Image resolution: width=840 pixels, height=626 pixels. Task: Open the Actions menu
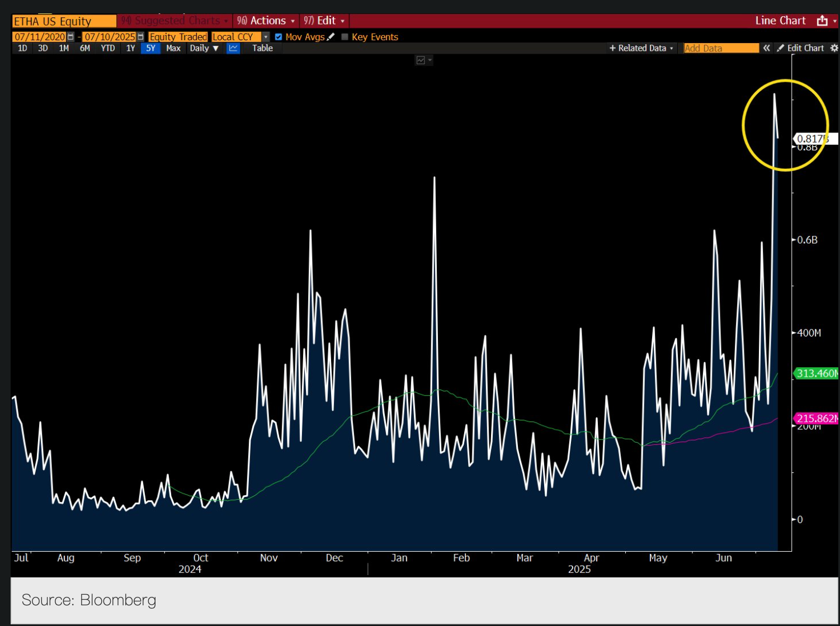click(x=266, y=21)
